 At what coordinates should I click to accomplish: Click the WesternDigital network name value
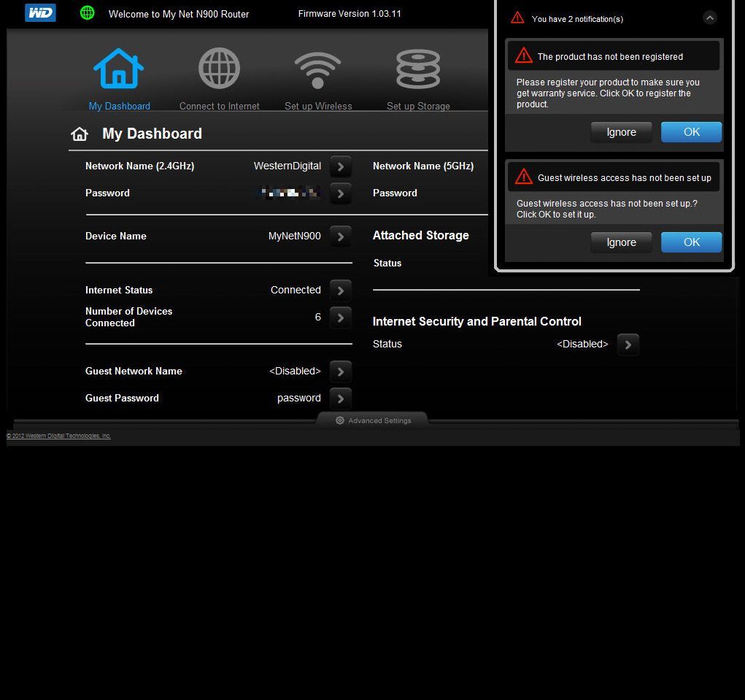[287, 166]
